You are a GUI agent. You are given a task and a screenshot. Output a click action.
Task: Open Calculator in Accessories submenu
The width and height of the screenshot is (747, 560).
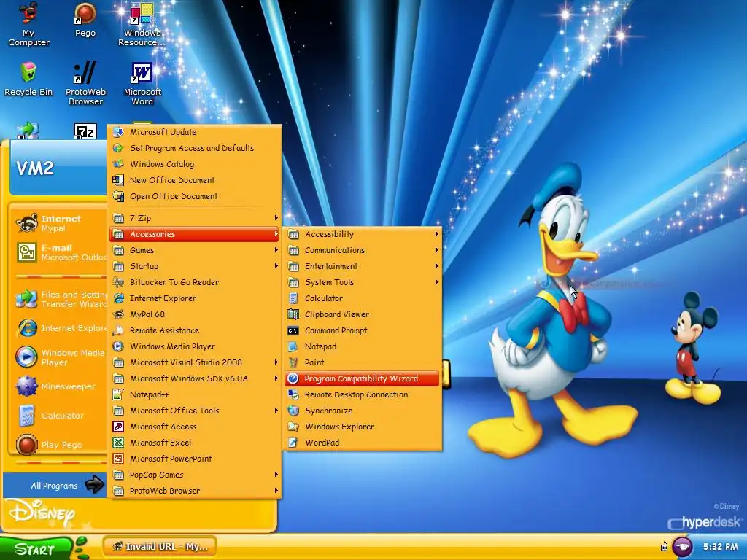pyautogui.click(x=363, y=298)
